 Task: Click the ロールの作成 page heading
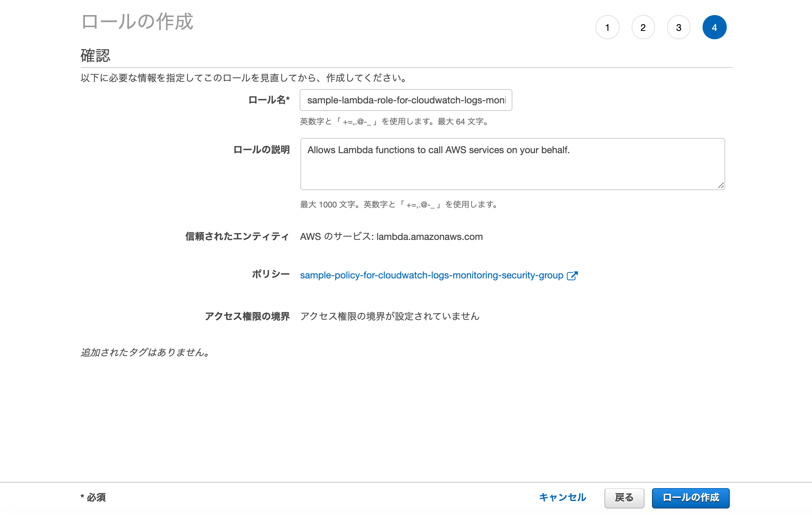pyautogui.click(x=137, y=22)
